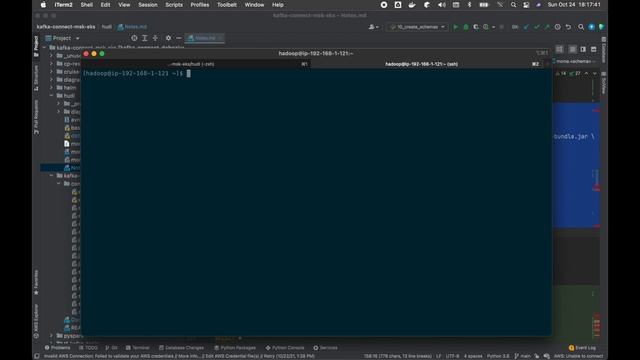Open the Python Console tool window

coord(285,348)
